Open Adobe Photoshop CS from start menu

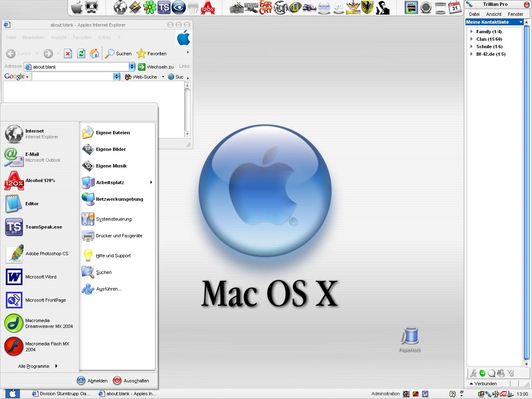[x=39, y=254]
